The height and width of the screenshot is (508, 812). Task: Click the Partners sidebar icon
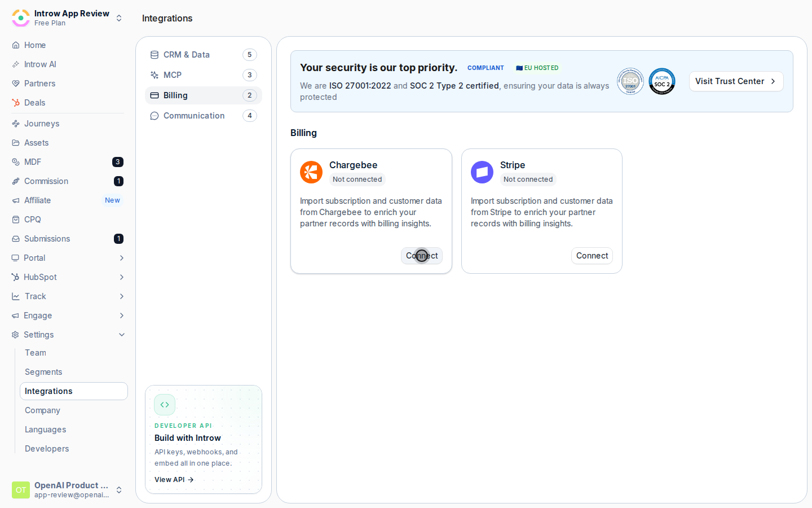click(x=16, y=84)
